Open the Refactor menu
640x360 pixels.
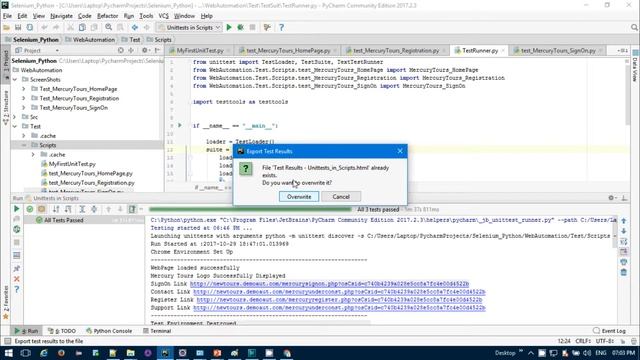(x=107, y=16)
